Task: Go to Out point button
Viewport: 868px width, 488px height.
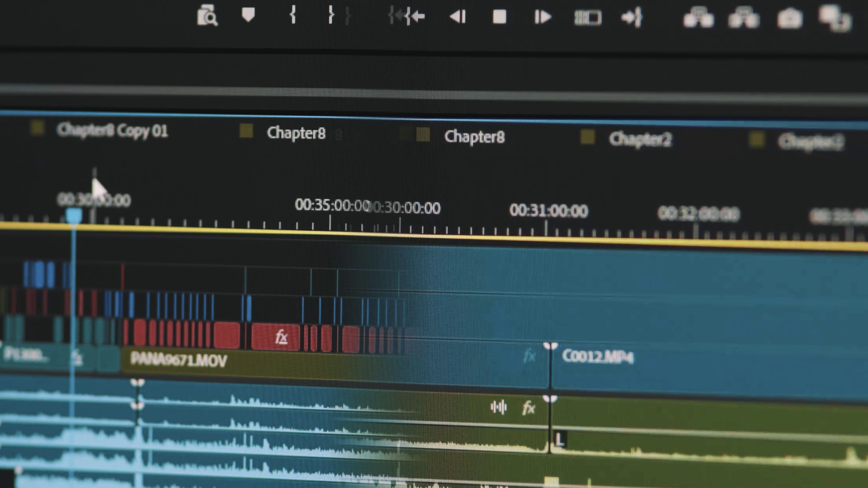Action: [632, 18]
